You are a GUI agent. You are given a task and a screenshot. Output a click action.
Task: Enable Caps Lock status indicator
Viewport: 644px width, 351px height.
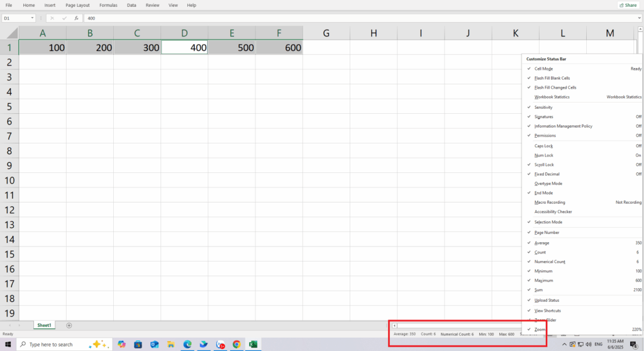pyautogui.click(x=584, y=146)
